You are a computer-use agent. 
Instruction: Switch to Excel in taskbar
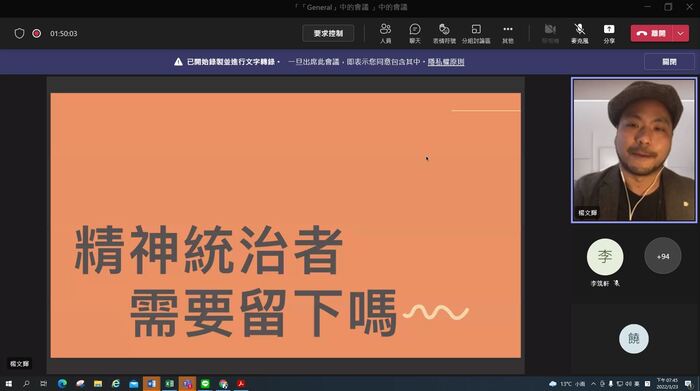pos(169,383)
